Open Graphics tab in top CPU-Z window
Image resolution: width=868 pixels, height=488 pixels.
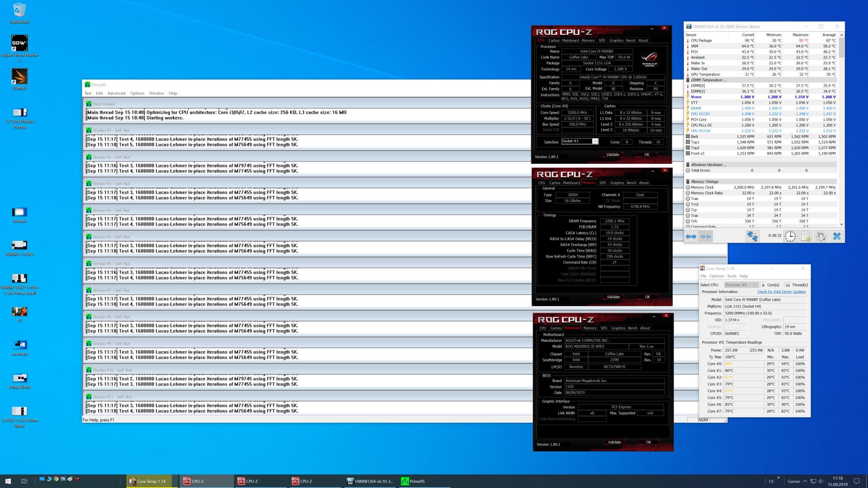(x=616, y=41)
